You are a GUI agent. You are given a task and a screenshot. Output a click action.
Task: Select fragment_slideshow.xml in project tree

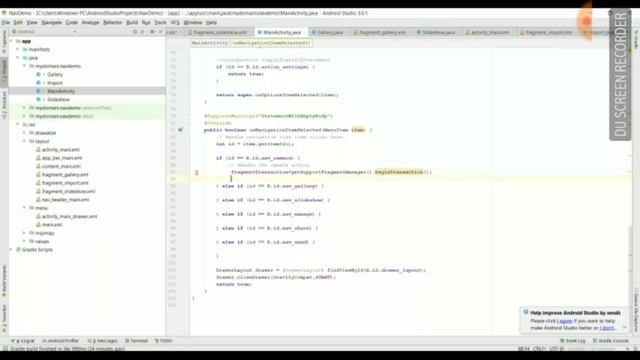pyautogui.click(x=68, y=191)
